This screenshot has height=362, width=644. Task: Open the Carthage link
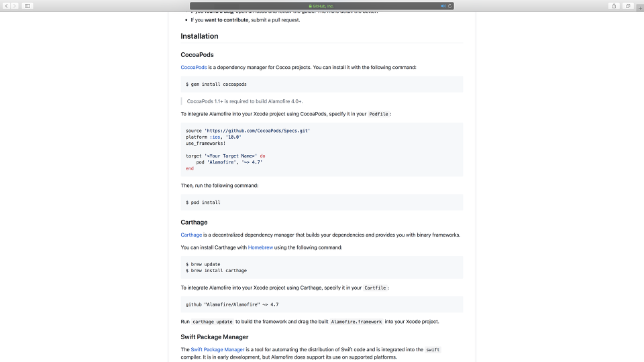pos(191,235)
